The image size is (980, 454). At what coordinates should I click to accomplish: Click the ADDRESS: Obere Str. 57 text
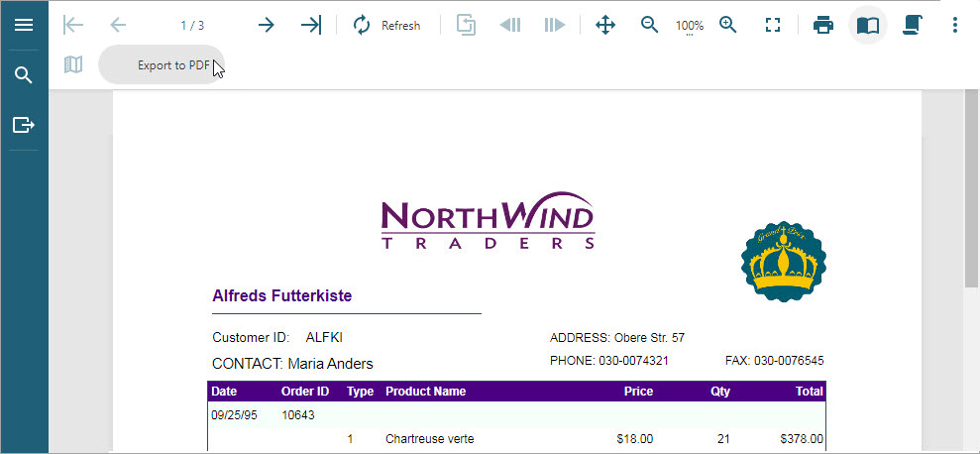[x=617, y=338]
